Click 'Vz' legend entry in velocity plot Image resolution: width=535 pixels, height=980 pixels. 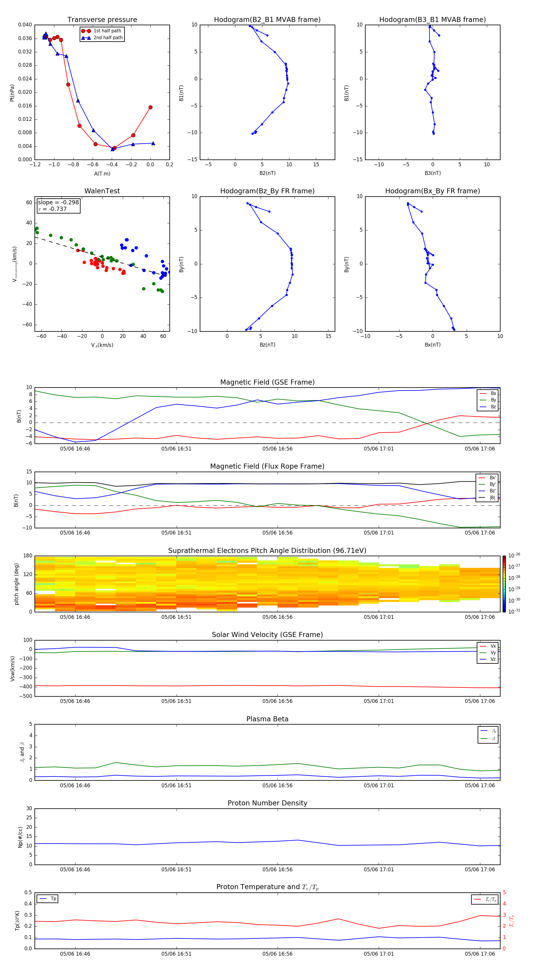(488, 659)
